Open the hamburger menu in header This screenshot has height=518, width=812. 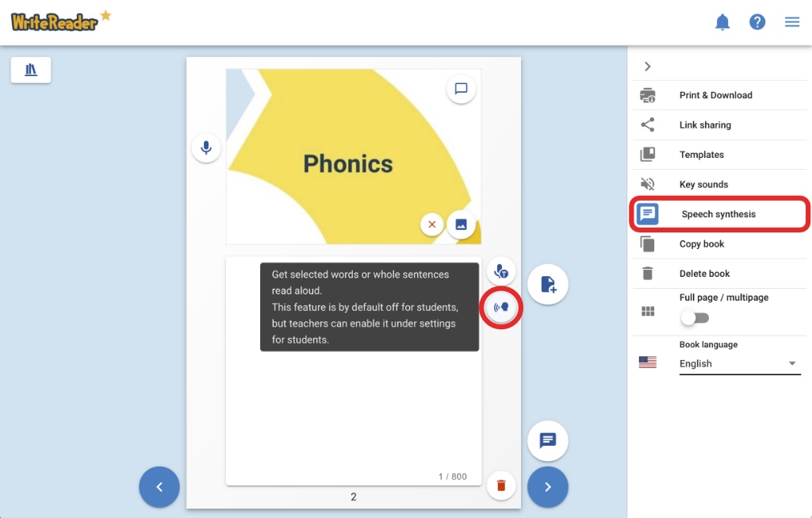pyautogui.click(x=791, y=22)
